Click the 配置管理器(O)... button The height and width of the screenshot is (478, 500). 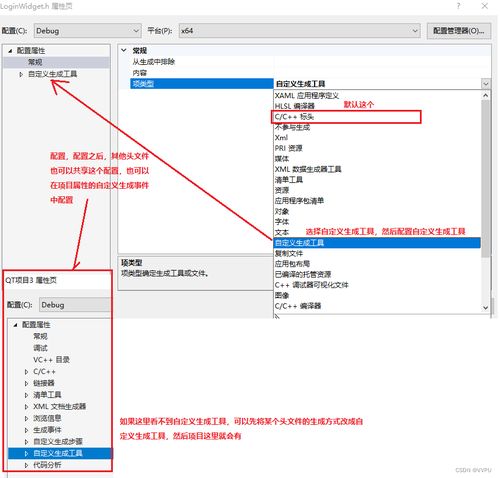pyautogui.click(x=459, y=31)
